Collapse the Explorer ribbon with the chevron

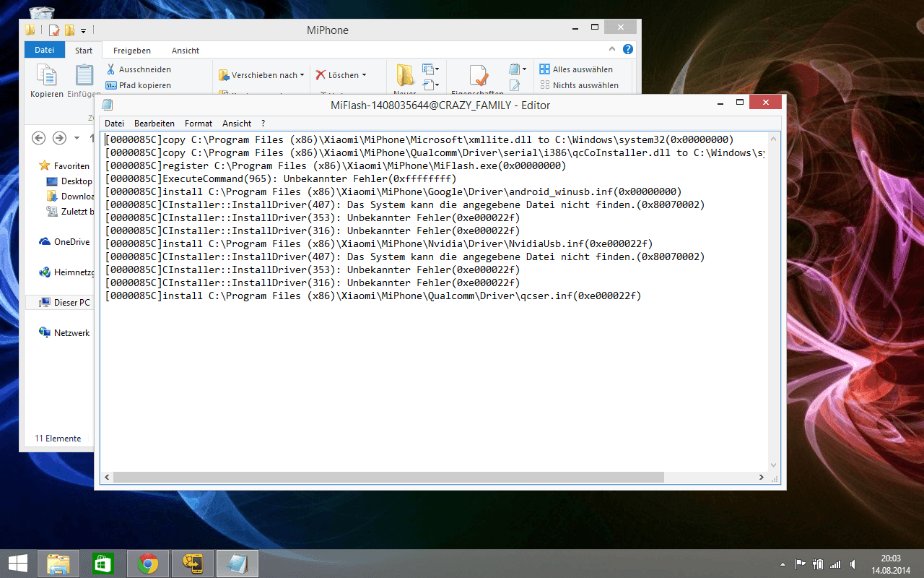click(x=612, y=49)
